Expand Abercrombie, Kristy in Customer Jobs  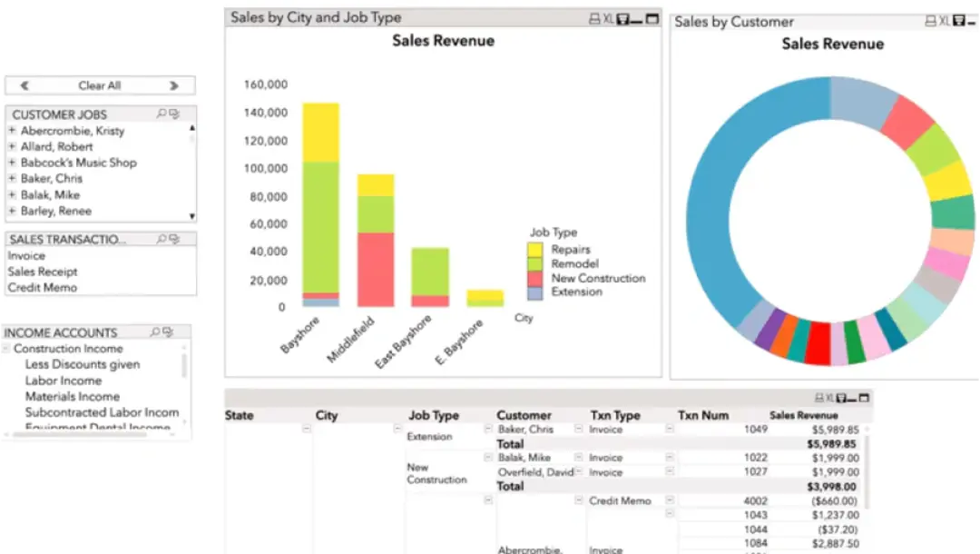point(12,130)
